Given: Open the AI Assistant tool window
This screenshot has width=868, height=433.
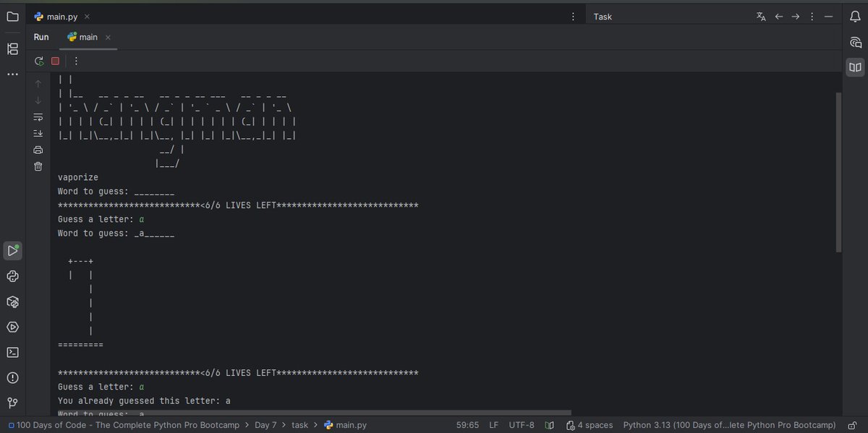Looking at the screenshot, I should tap(856, 42).
